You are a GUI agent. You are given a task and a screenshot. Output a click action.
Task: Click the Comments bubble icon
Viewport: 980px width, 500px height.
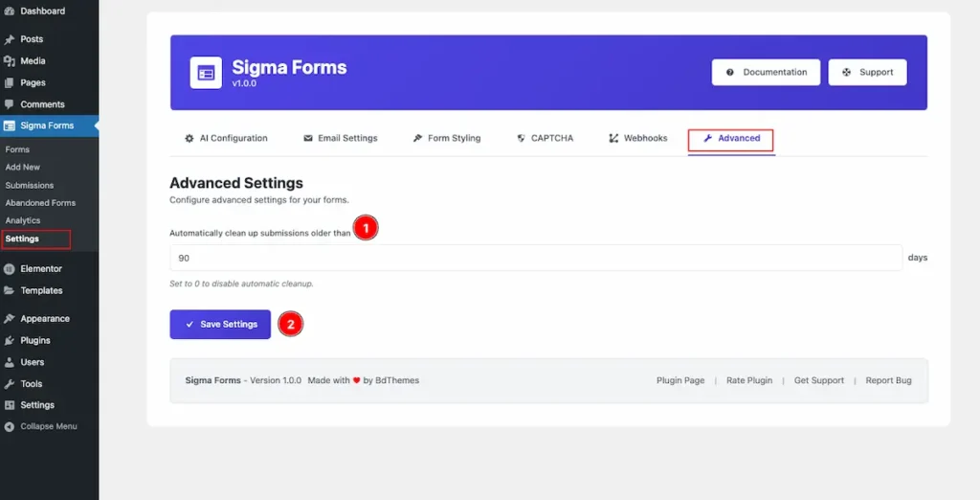pyautogui.click(x=10, y=104)
